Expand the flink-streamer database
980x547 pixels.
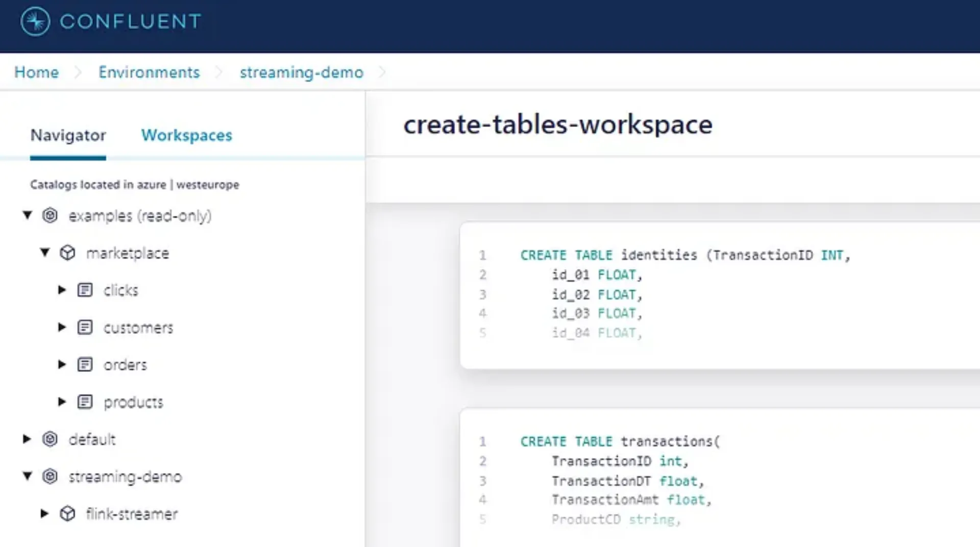click(x=44, y=513)
